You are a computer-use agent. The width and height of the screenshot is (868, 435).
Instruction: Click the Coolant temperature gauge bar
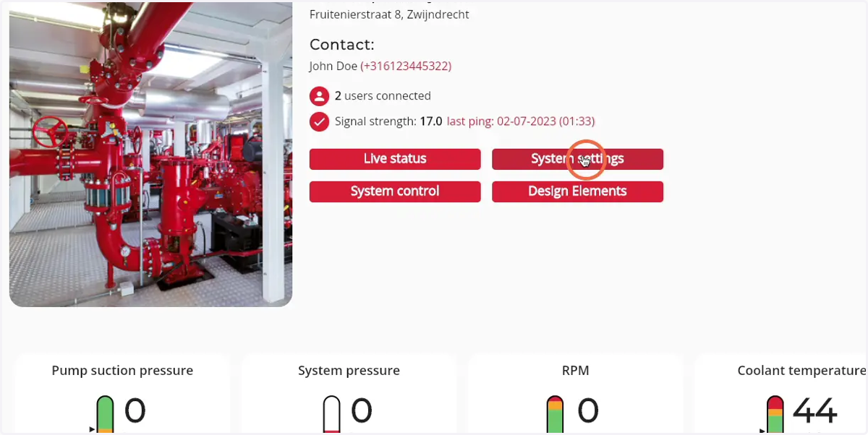(x=775, y=414)
